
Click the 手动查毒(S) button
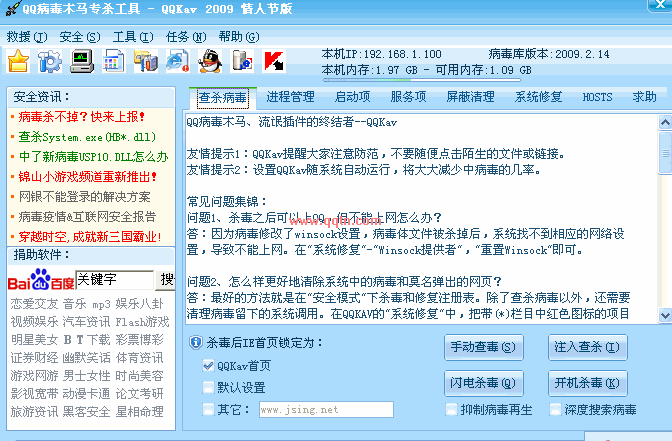pyautogui.click(x=483, y=347)
